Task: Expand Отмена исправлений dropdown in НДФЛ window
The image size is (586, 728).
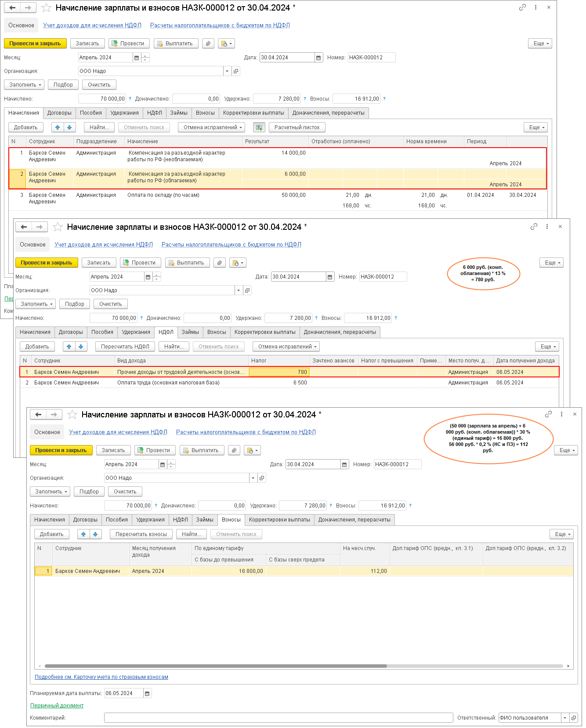Action: 286,347
